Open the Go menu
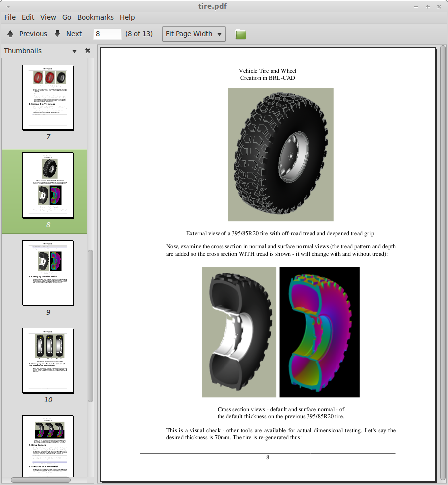This screenshot has height=485, width=448. click(67, 17)
